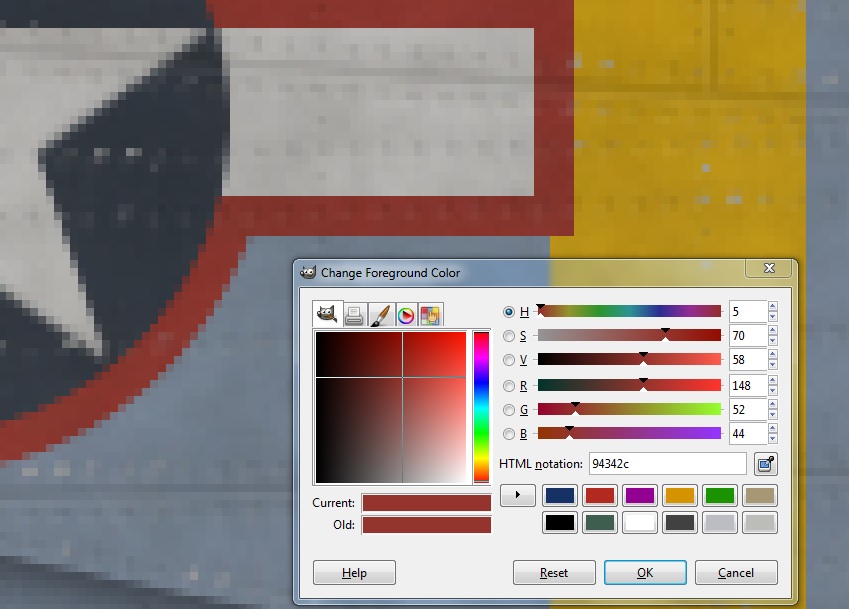Pick the light lavender-gray history swatch

(x=720, y=522)
